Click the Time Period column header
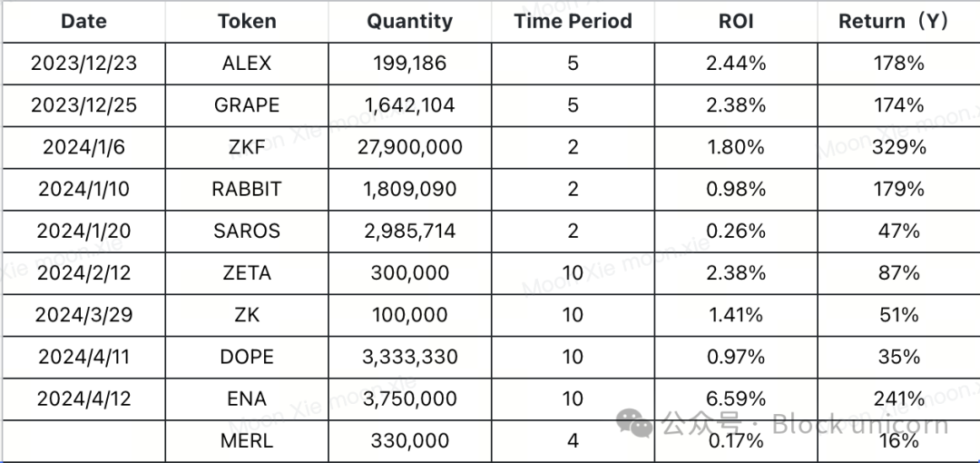 coord(573,21)
